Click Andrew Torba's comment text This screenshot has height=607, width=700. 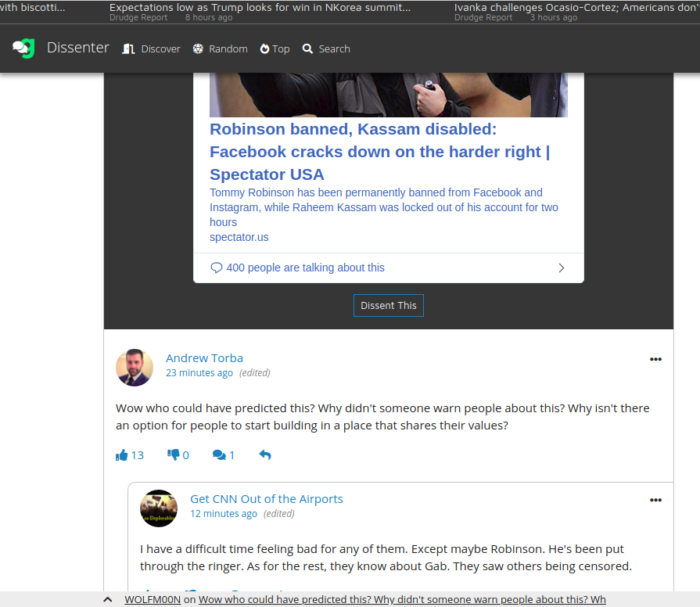(x=382, y=417)
